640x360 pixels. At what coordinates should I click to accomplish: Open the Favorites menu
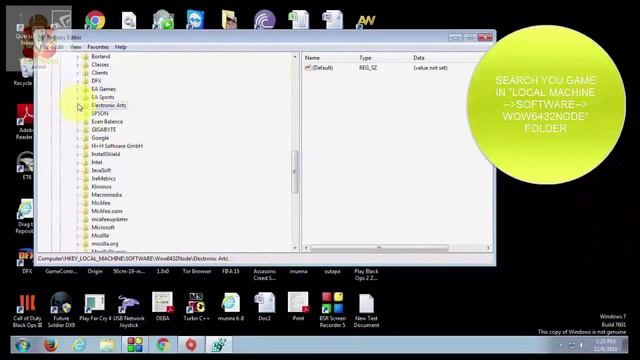[98, 47]
